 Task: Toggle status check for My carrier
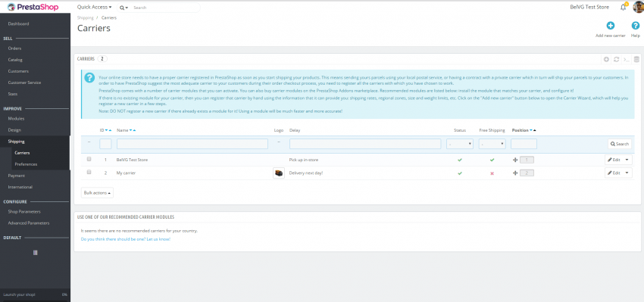460,173
